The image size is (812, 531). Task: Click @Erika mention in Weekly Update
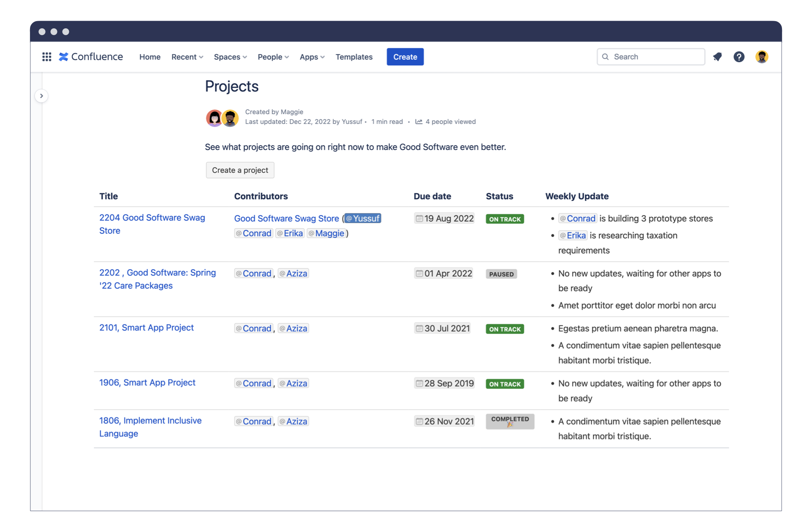(573, 235)
